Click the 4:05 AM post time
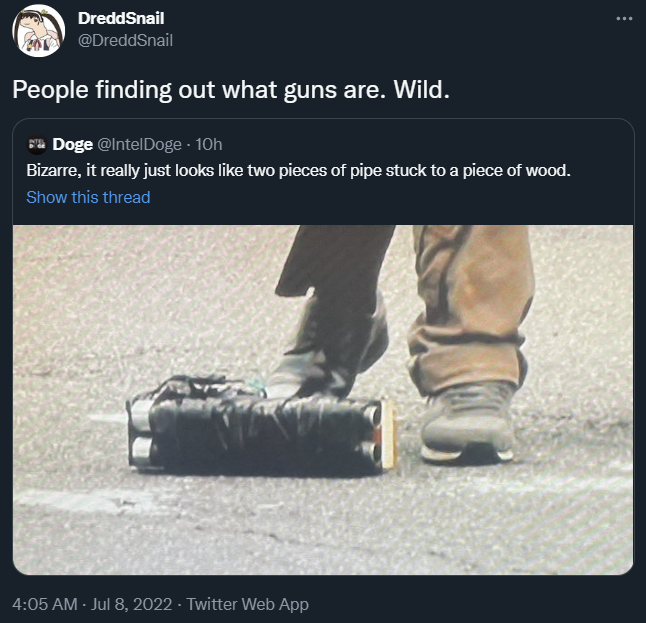The width and height of the screenshot is (646, 623). tap(45, 604)
